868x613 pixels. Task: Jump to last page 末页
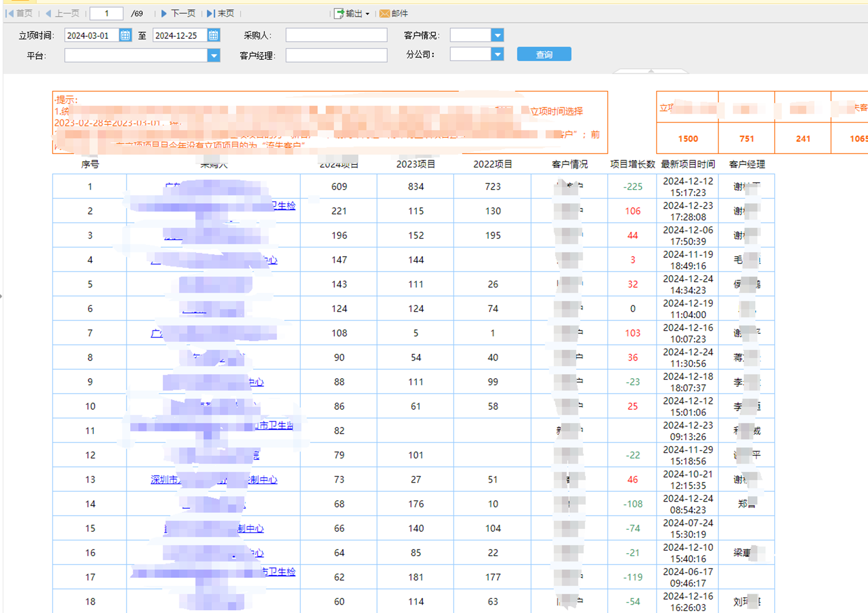point(221,13)
